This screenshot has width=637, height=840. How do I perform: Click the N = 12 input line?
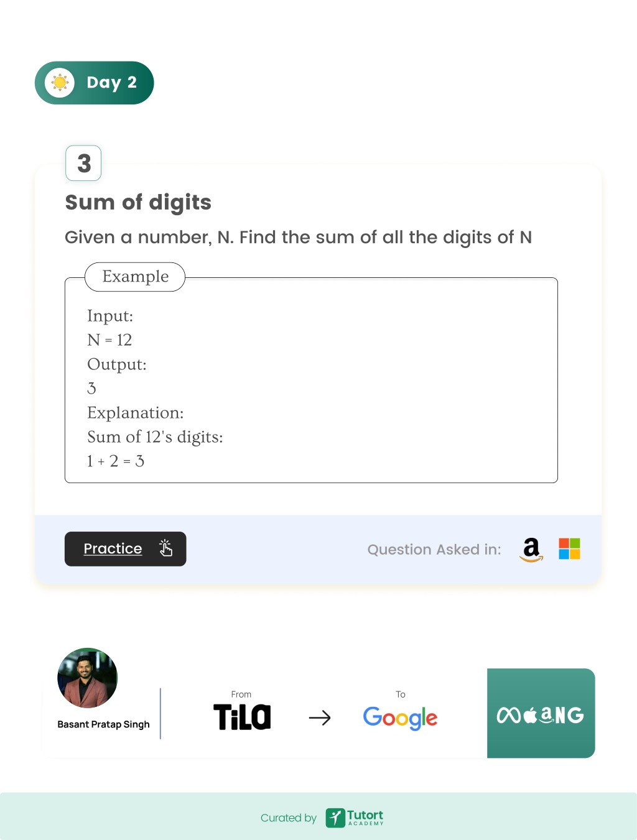tap(109, 340)
